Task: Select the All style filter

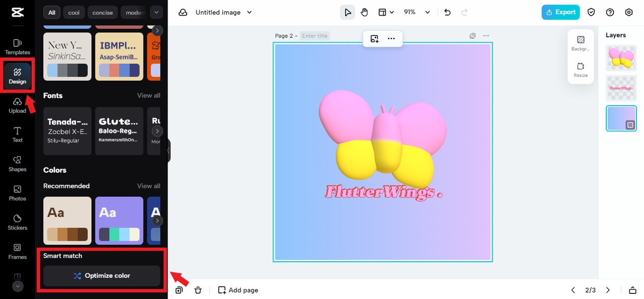Action: pyautogui.click(x=52, y=12)
